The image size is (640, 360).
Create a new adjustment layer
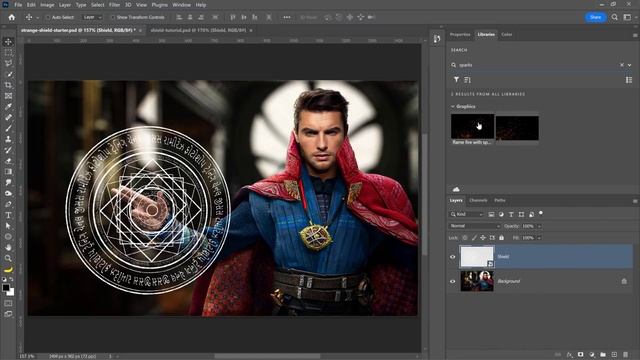(592, 355)
